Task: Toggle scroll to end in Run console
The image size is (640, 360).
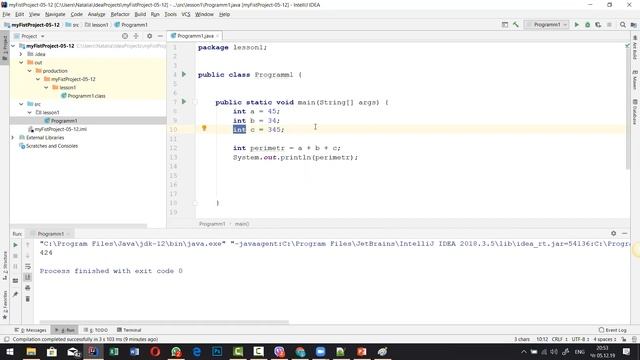Action: pos(28,277)
